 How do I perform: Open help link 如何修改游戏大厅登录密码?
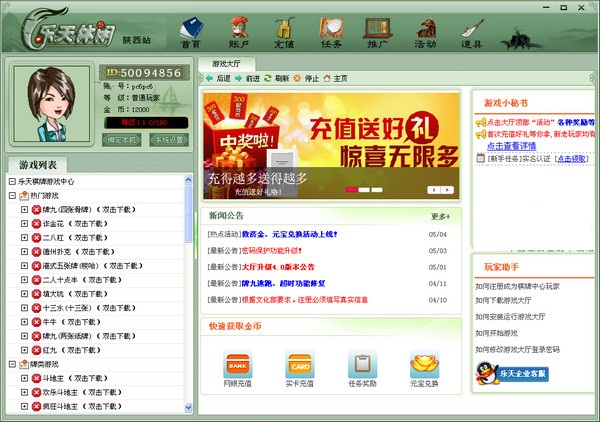point(517,349)
